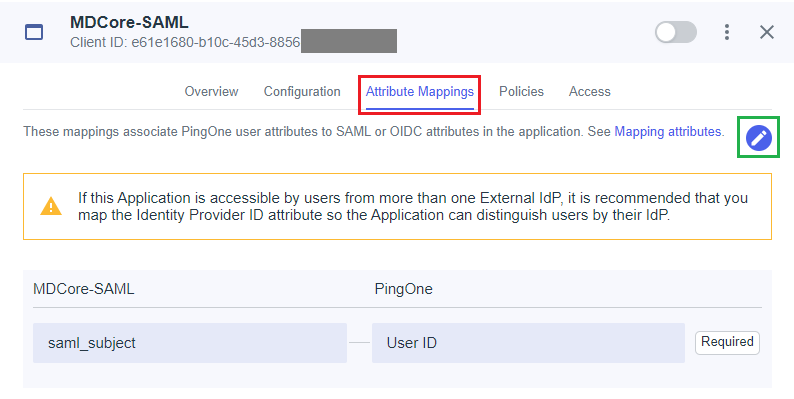This screenshot has width=794, height=399.
Task: Click the Required badge
Action: pyautogui.click(x=727, y=342)
